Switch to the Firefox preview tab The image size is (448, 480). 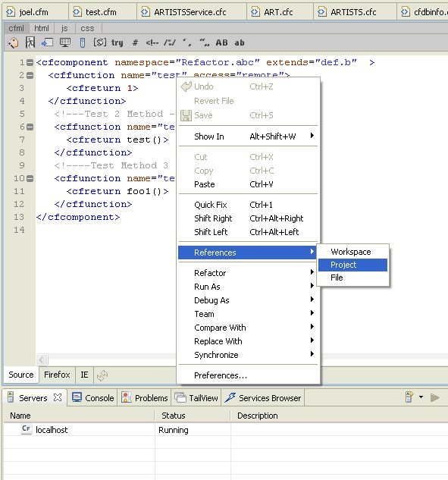click(57, 375)
